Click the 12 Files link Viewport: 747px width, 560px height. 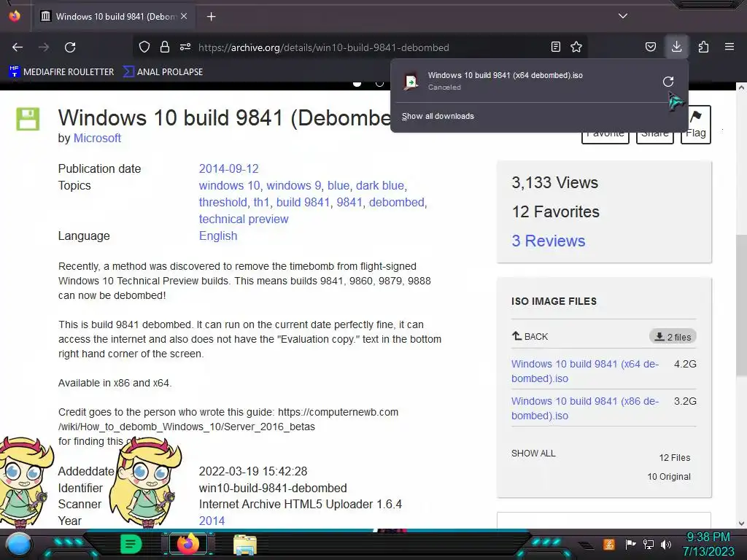[x=675, y=458]
